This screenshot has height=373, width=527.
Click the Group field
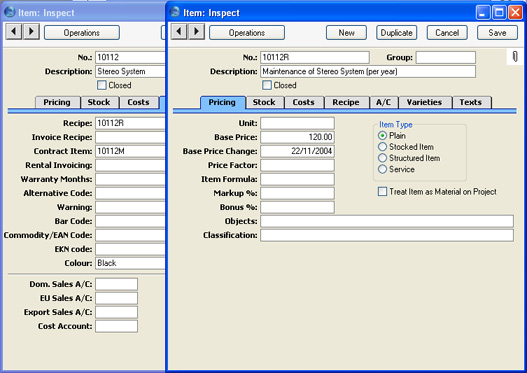tap(446, 57)
